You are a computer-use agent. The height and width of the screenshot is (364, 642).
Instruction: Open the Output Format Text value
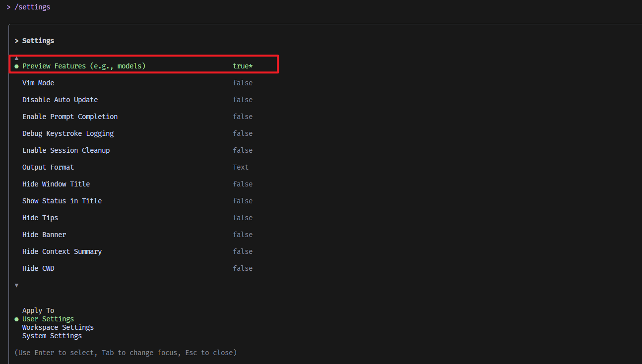tap(241, 167)
